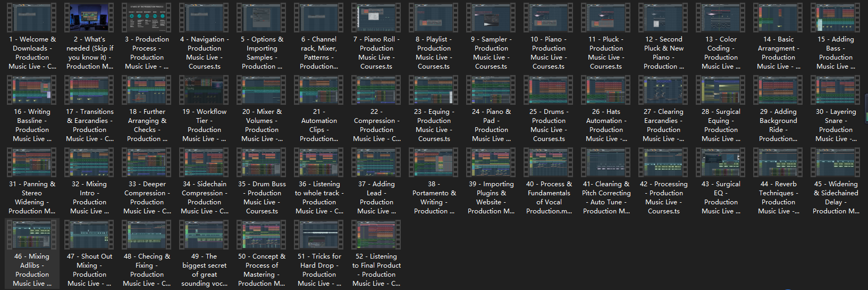Click the 13 - Color Coding video thumbnail
Image resolution: width=868 pixels, height=290 pixels.
[x=721, y=18]
